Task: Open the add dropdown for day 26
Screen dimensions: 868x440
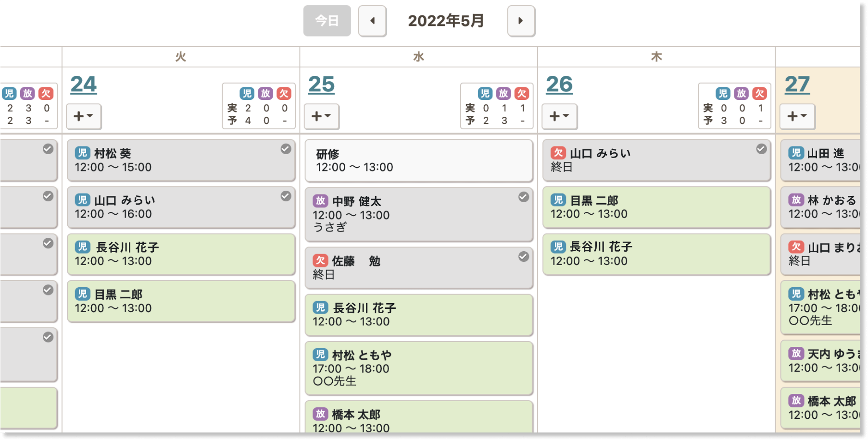Action: coord(559,116)
